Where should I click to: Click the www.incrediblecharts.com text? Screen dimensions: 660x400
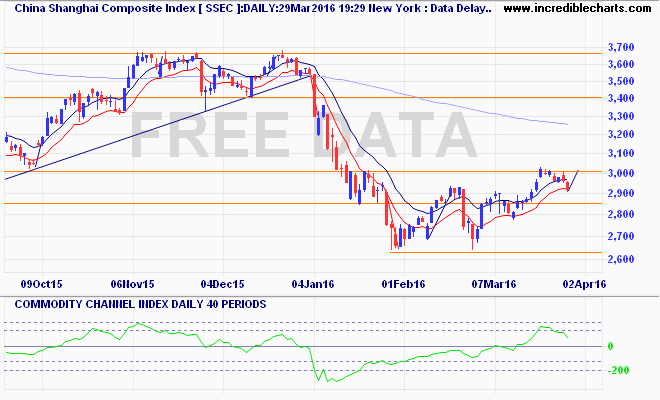577,8
